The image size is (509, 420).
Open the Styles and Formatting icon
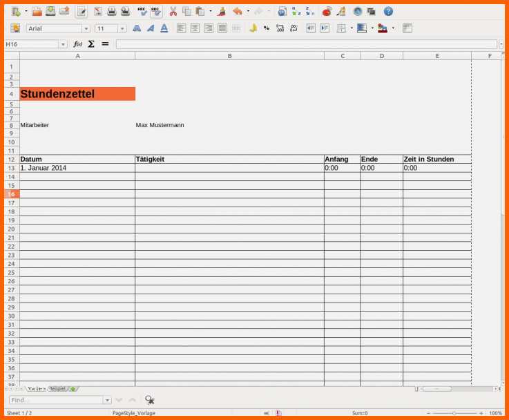pyautogui.click(x=15, y=28)
